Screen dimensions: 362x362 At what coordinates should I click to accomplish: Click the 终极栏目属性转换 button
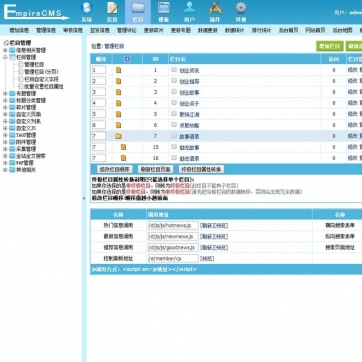pyautogui.click(x=201, y=169)
